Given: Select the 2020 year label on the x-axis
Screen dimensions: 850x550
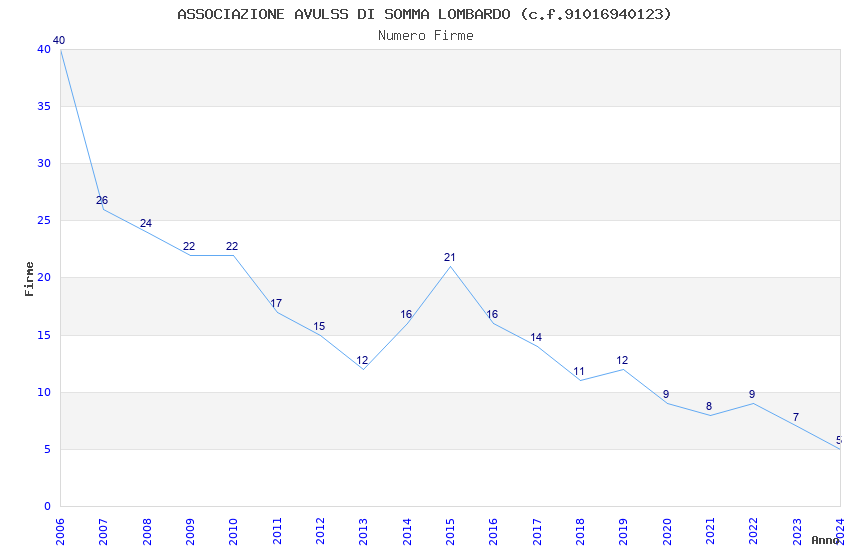Looking at the screenshot, I should [x=667, y=532].
